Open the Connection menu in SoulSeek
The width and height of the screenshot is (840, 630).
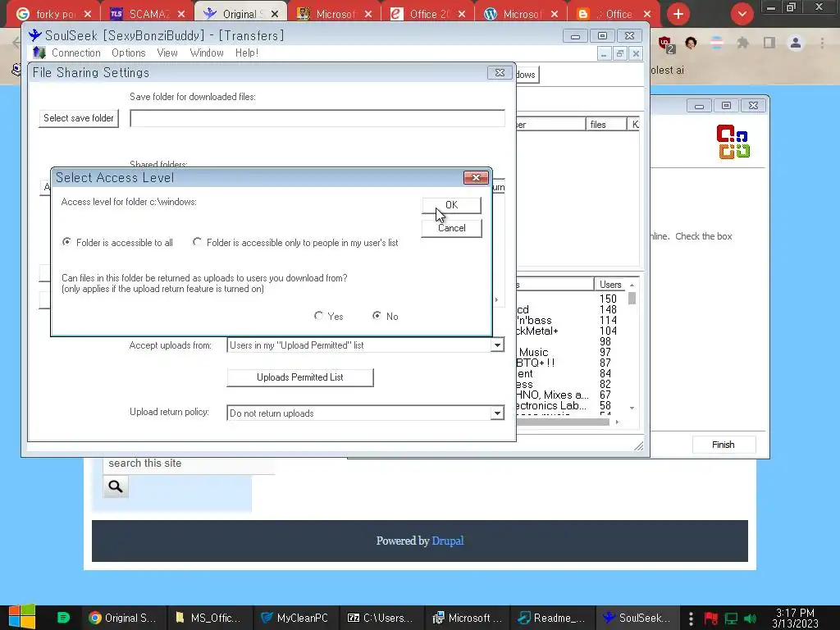(x=76, y=53)
